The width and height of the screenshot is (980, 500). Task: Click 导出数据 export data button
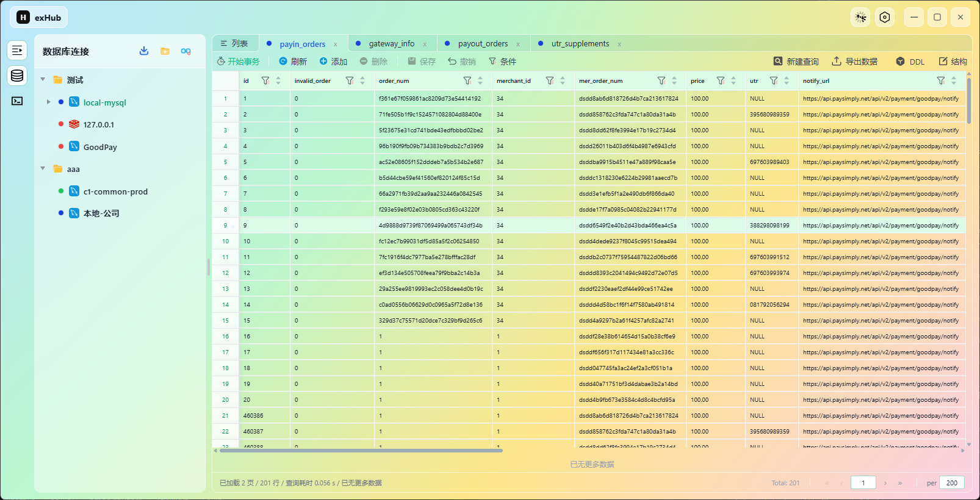click(x=855, y=62)
